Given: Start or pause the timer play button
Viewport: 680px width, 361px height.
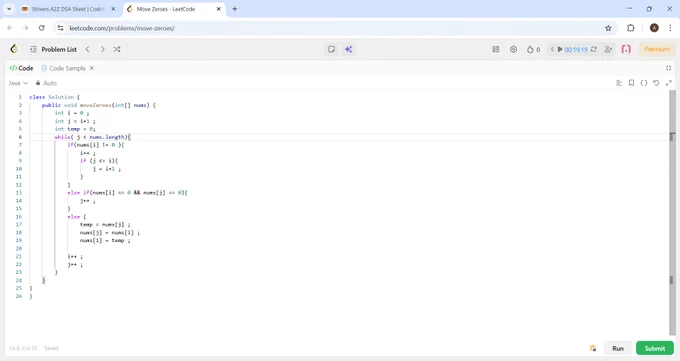Looking at the screenshot, I should 560,49.
